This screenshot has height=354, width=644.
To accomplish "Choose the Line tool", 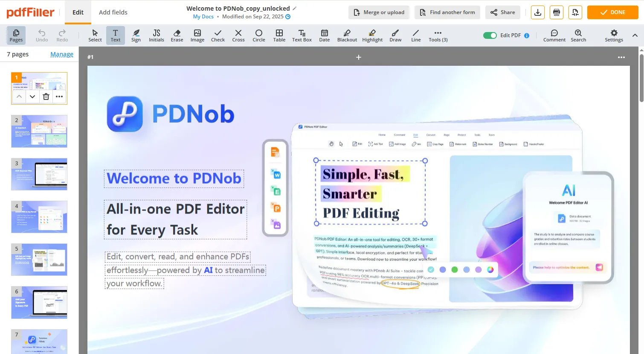I will pyautogui.click(x=416, y=35).
